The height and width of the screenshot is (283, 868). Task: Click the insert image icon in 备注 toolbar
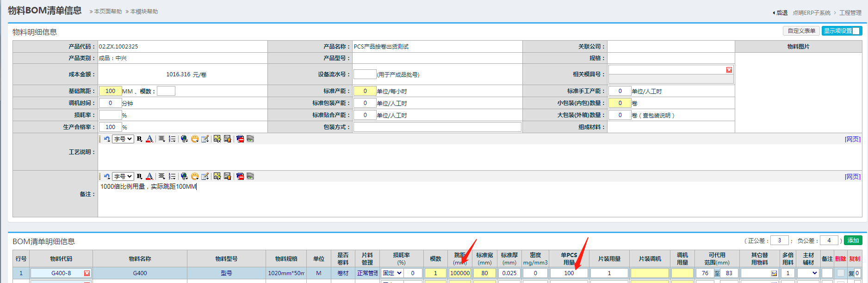(x=217, y=176)
